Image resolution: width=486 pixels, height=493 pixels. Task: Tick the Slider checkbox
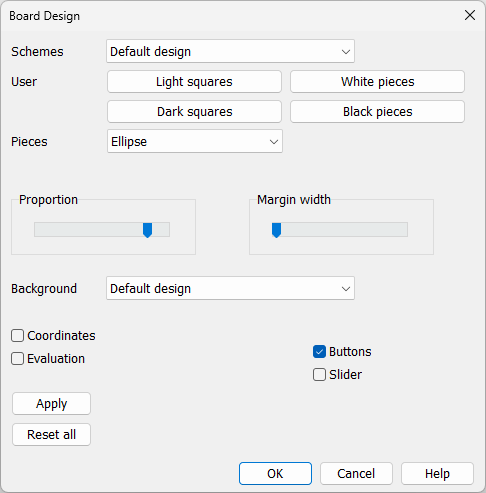click(319, 374)
